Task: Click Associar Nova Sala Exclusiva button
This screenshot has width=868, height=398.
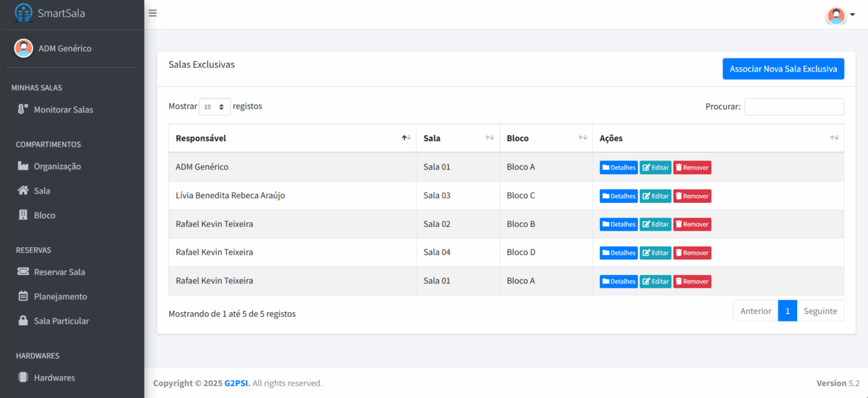Action: tap(783, 69)
